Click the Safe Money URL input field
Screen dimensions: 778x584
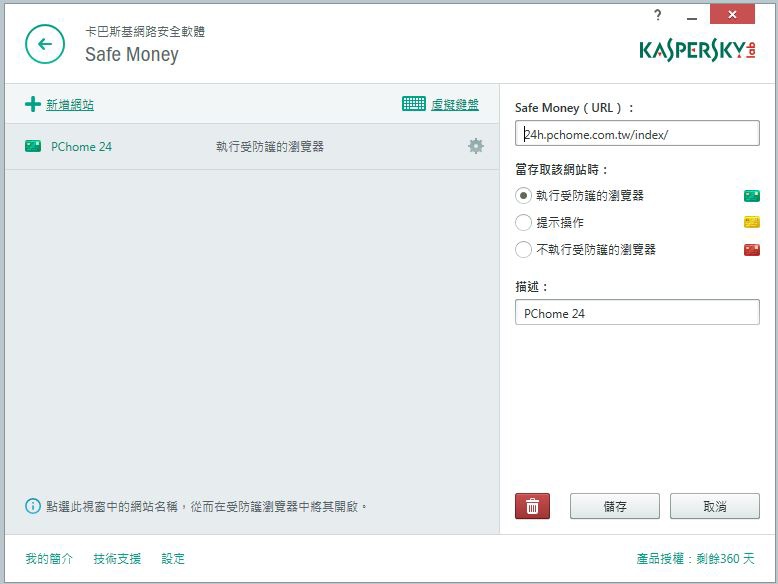click(x=637, y=133)
